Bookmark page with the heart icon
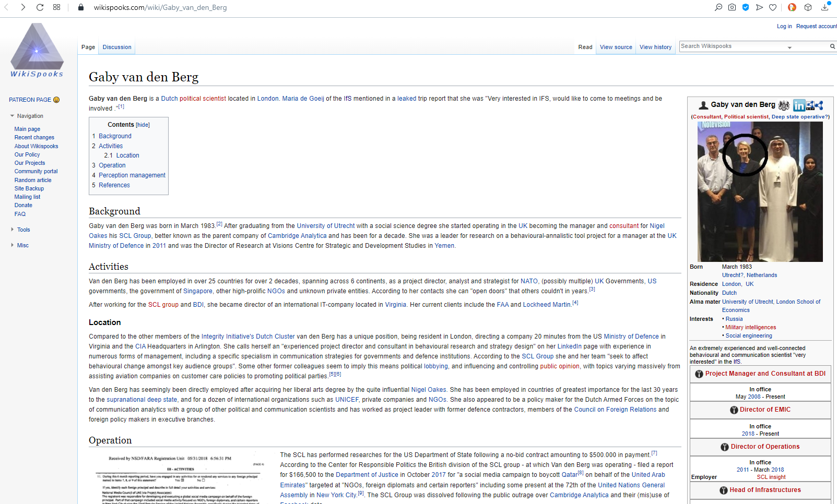The width and height of the screenshot is (837, 504). click(x=773, y=7)
